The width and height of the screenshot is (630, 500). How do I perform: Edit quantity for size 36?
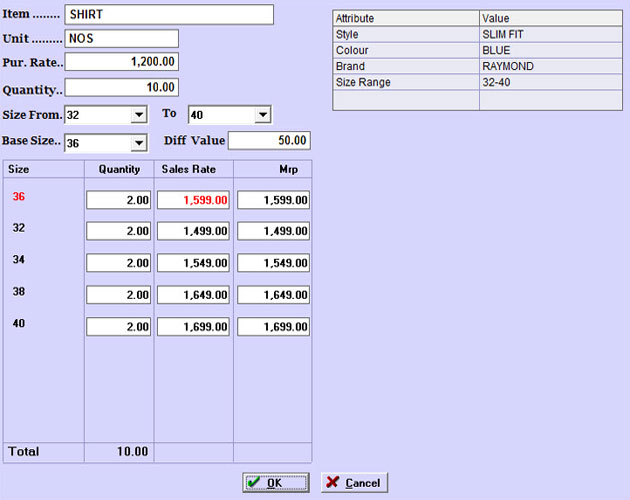point(118,200)
